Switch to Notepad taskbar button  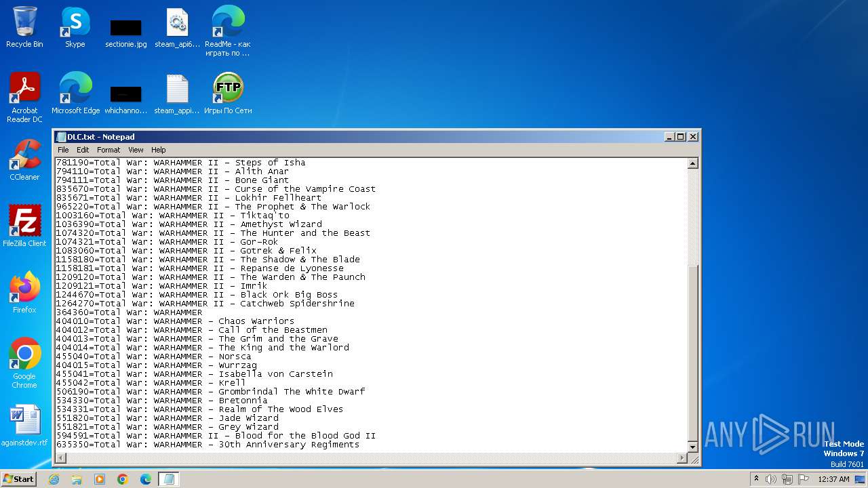pyautogui.click(x=169, y=479)
